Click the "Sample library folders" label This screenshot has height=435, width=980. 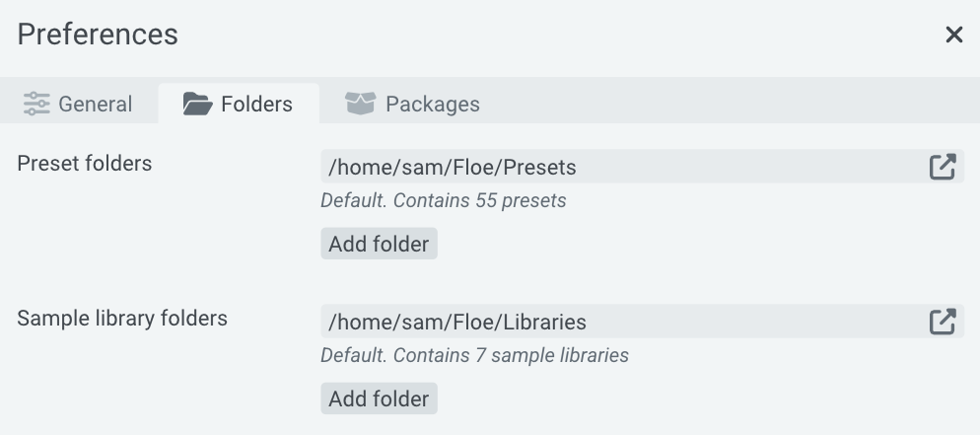pyautogui.click(x=122, y=319)
